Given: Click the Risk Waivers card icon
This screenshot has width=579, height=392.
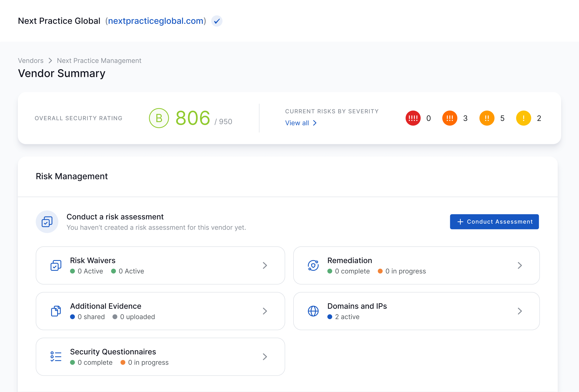Looking at the screenshot, I should click(56, 265).
